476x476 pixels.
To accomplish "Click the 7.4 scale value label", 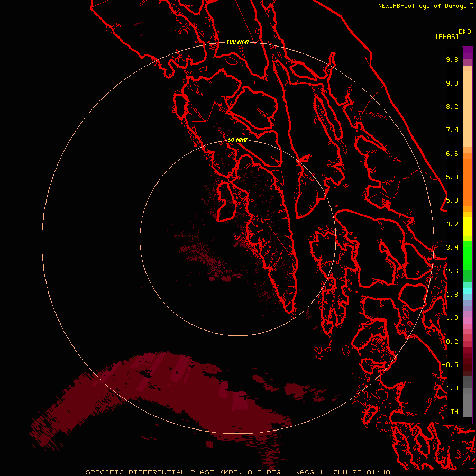I will (452, 130).
